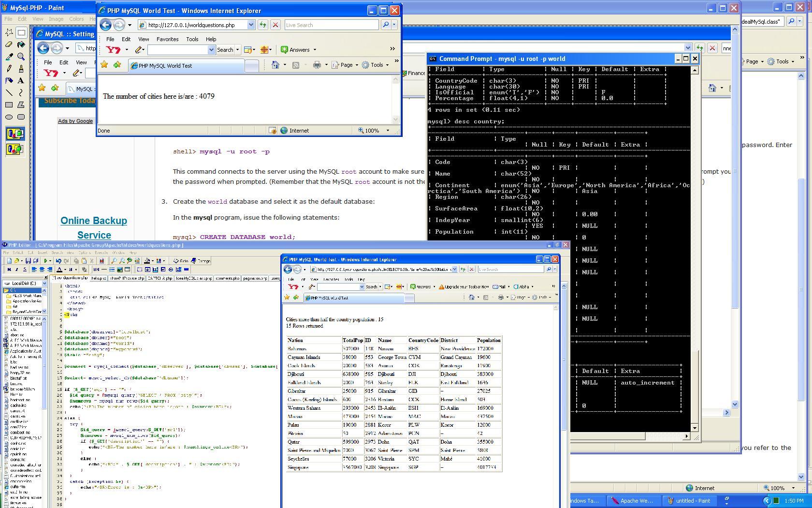Choose the Fill With Color bucket tool
812x508 pixels.
[21, 45]
